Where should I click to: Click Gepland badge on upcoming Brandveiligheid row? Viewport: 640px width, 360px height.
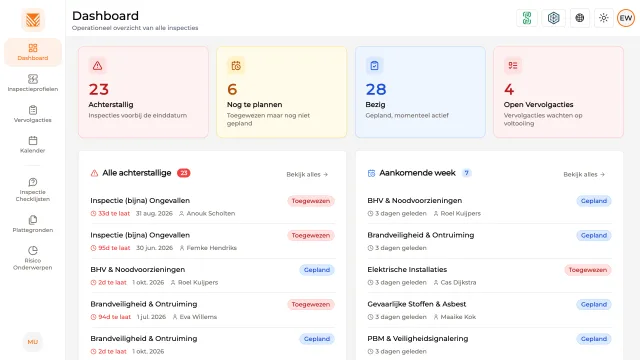(594, 236)
